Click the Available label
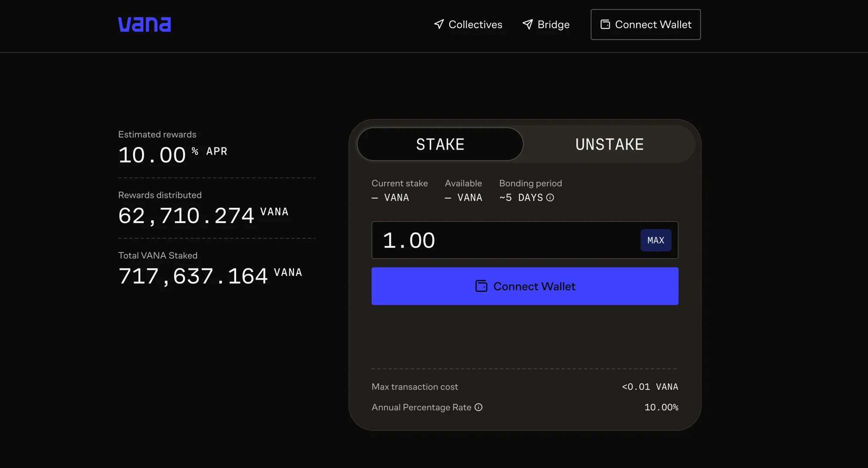The image size is (868, 468). coord(464,183)
